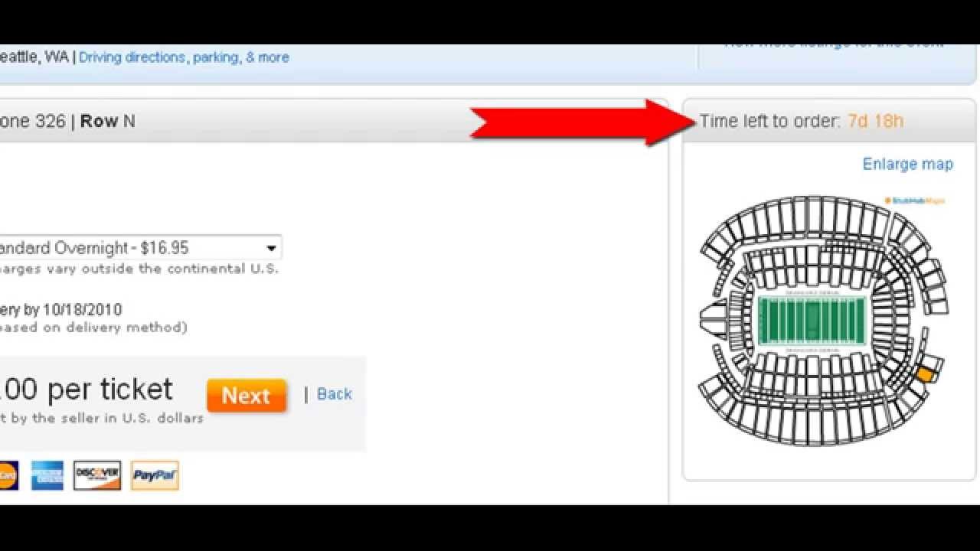
Task: Go back using the Back link
Action: click(x=335, y=394)
